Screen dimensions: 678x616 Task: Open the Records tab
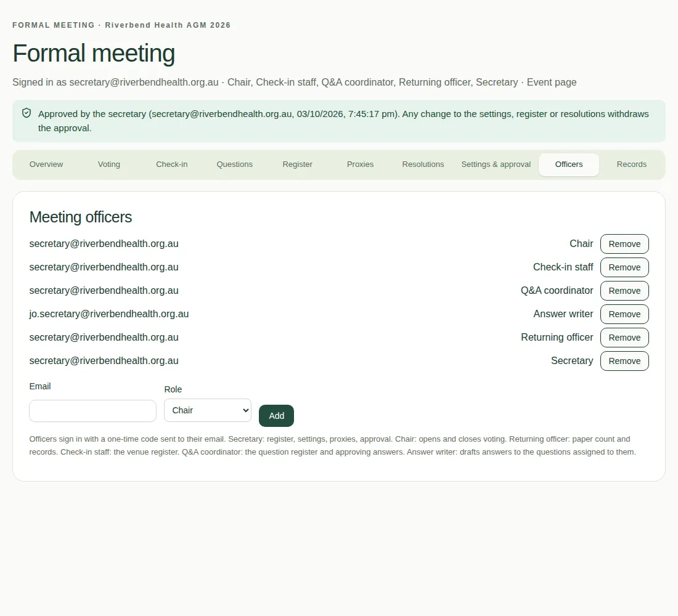pyautogui.click(x=632, y=164)
